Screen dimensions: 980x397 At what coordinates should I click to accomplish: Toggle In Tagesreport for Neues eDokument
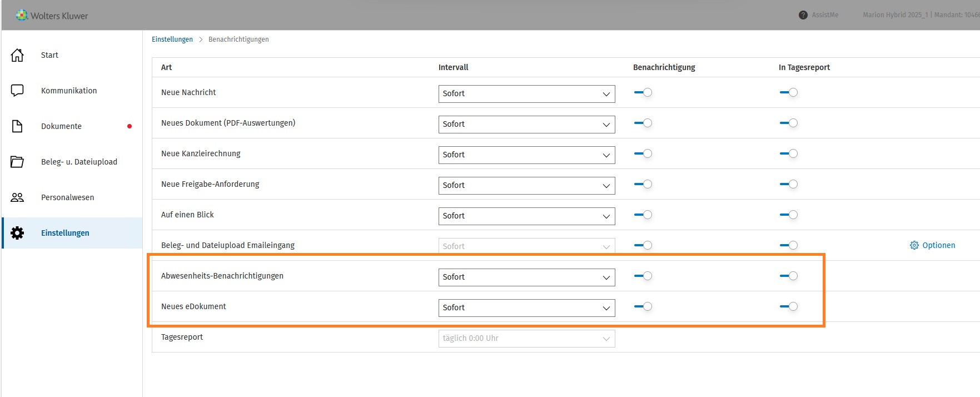(x=789, y=306)
